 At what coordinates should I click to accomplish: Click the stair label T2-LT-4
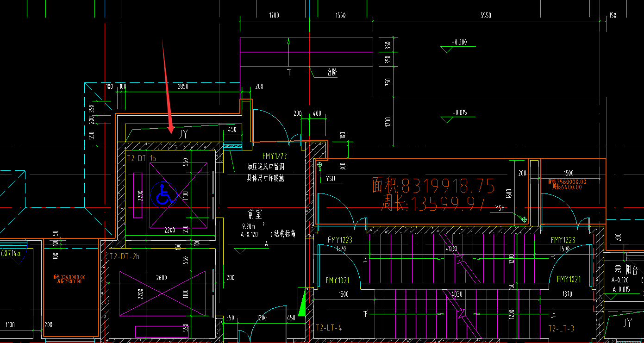click(329, 328)
